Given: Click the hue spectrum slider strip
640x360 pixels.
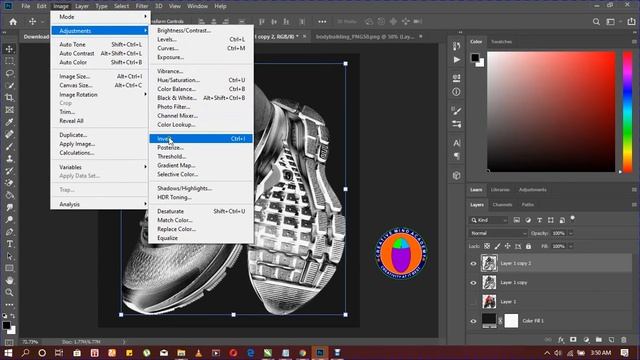Looking at the screenshot, I should point(627,111).
